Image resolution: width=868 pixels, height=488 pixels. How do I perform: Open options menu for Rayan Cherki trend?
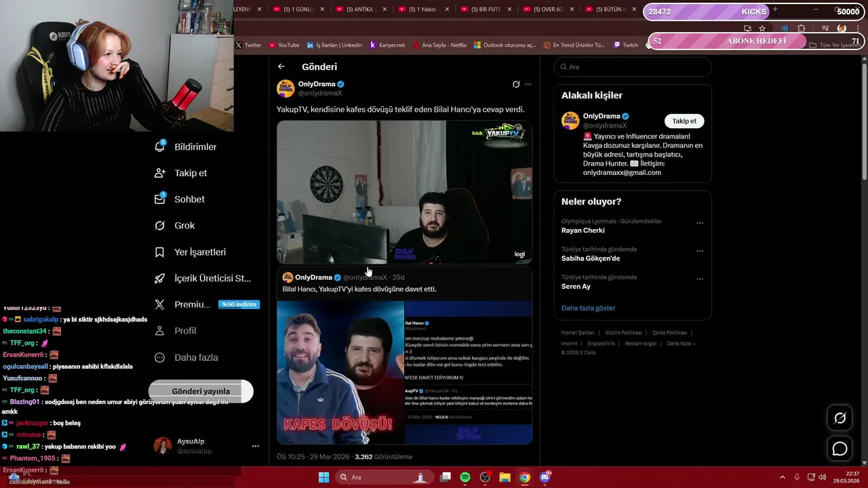700,223
